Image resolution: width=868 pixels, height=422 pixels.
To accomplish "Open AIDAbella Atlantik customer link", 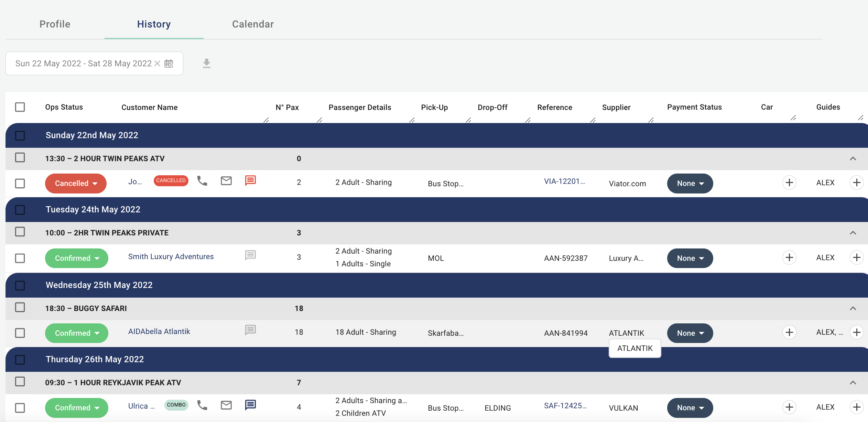I will coord(159,332).
